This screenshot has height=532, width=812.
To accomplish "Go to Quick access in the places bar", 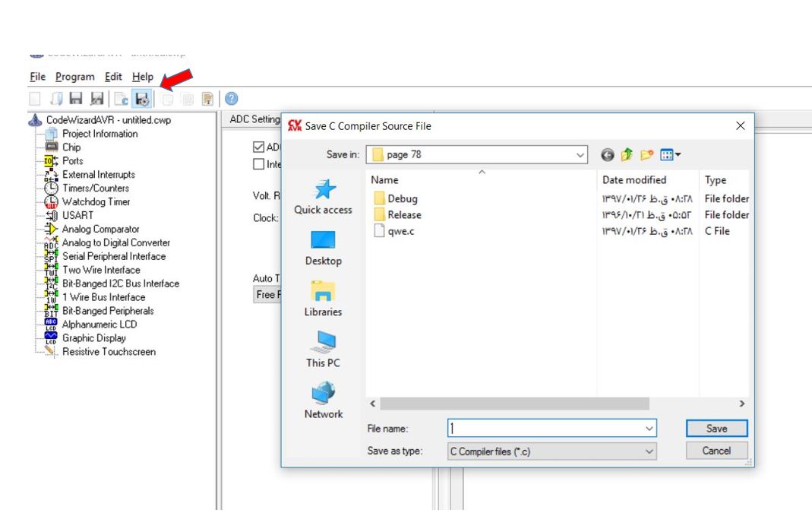I will point(323,197).
